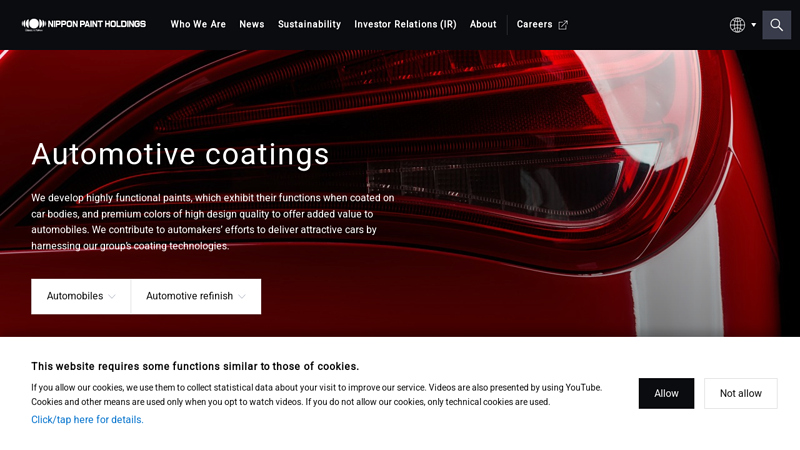
Task: Click the Nippon Paint Holdings logo
Action: pos(84,24)
